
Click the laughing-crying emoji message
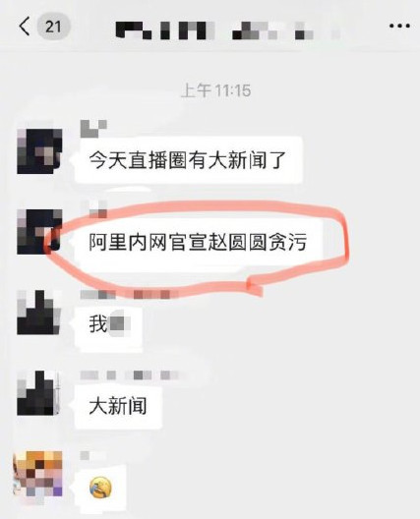pos(100,488)
